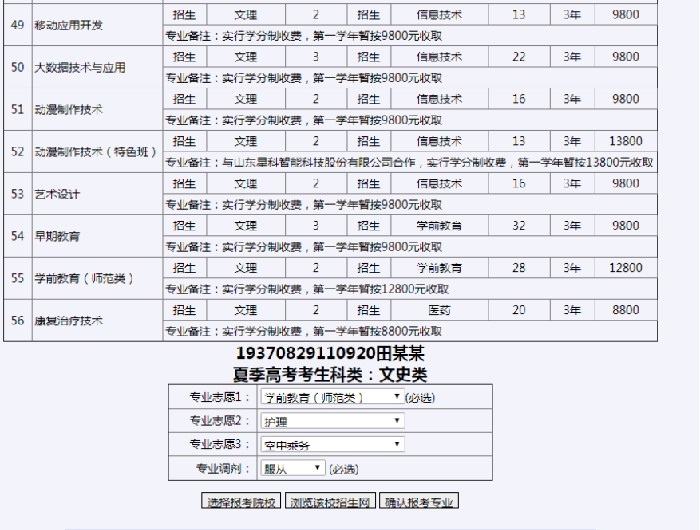Open the 专业志愿1 dropdown
Viewport: 700px width, 530px height.
pyautogui.click(x=330, y=397)
